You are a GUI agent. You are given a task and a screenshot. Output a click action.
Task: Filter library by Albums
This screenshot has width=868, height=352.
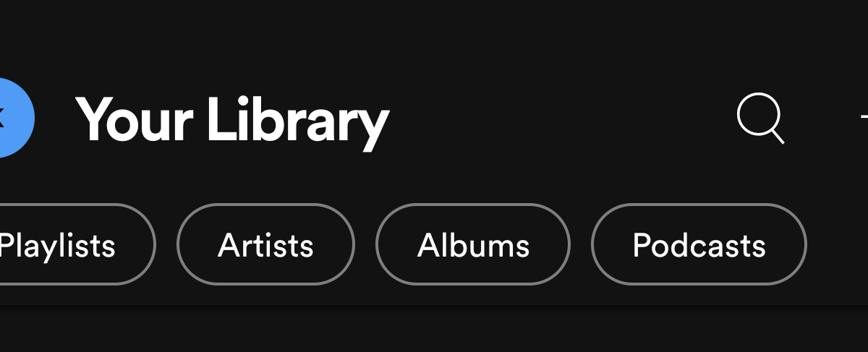[473, 245]
